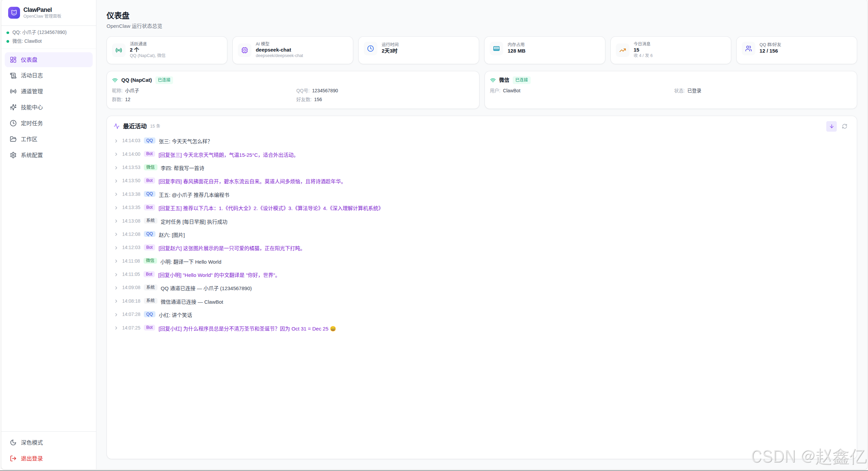Screen dimensions: 868x471
Task: Click the chip icon on AI model card
Action: (x=245, y=50)
